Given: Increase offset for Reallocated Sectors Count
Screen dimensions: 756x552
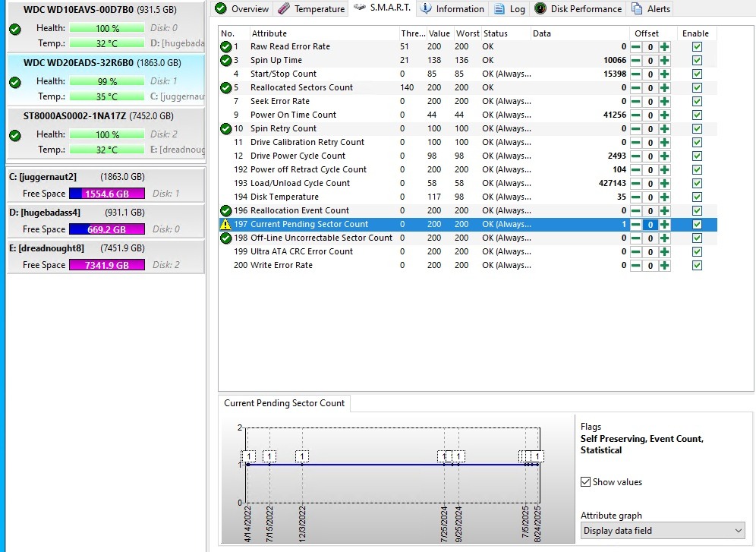Looking at the screenshot, I should tap(664, 88).
